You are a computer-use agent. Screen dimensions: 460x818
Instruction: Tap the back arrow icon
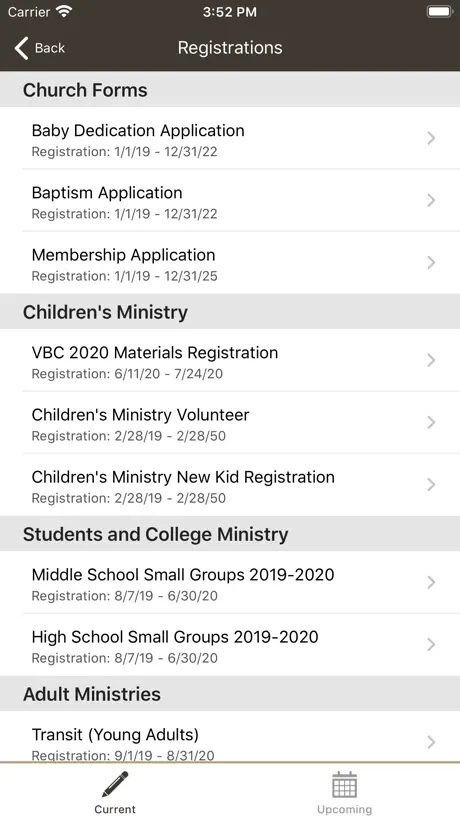click(x=21, y=48)
